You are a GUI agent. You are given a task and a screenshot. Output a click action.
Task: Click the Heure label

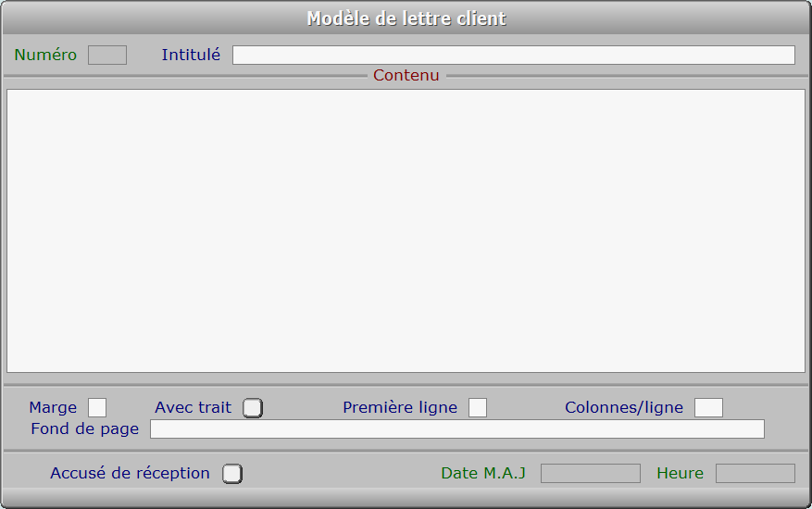click(680, 473)
